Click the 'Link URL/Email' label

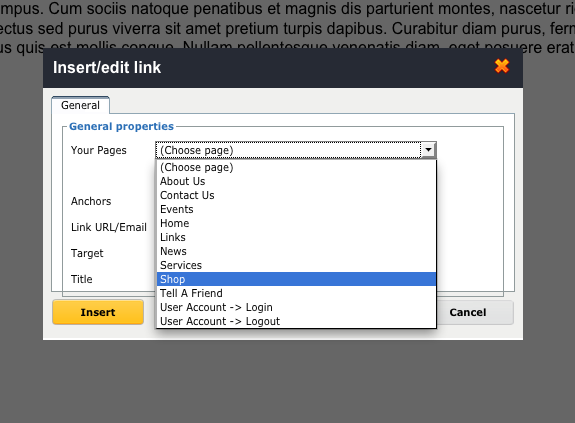click(x=109, y=227)
